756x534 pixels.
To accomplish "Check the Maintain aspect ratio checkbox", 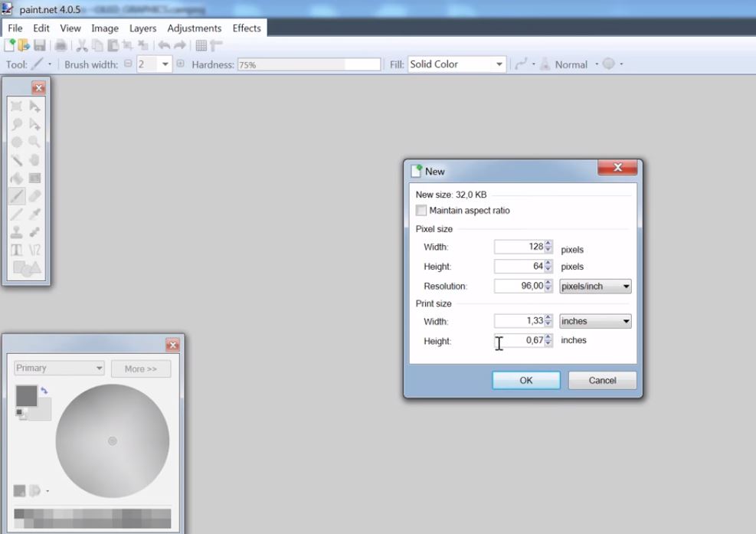I will [x=421, y=211].
